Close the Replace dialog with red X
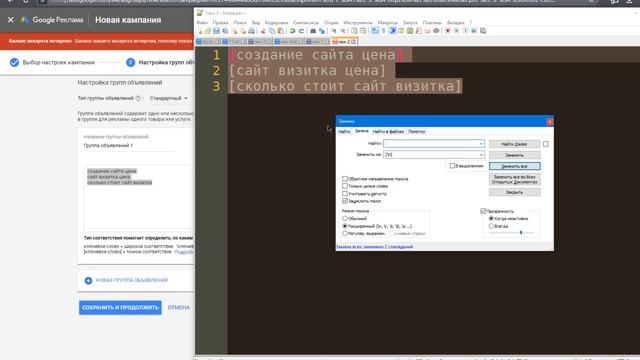Image resolution: width=640 pixels, height=360 pixels. 549,122
